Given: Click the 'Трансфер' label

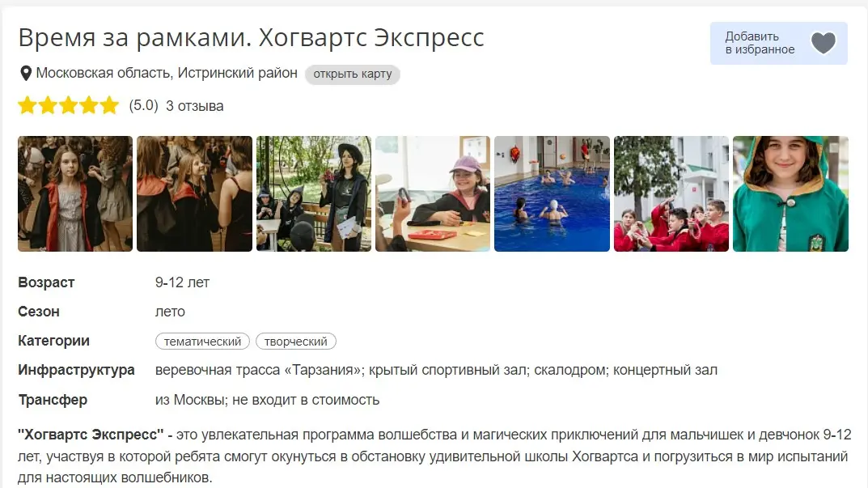Looking at the screenshot, I should [x=53, y=400].
